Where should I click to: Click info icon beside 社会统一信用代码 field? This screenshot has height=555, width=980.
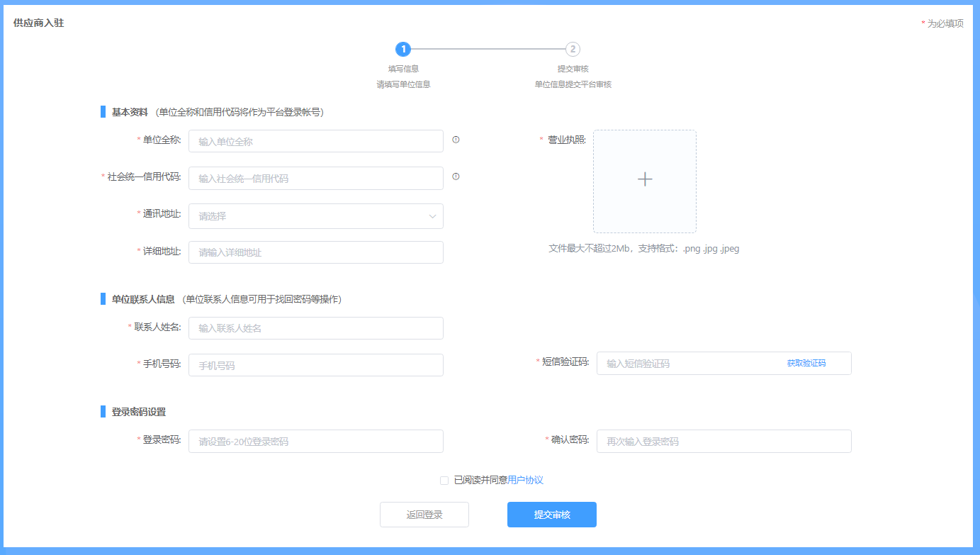(x=456, y=176)
